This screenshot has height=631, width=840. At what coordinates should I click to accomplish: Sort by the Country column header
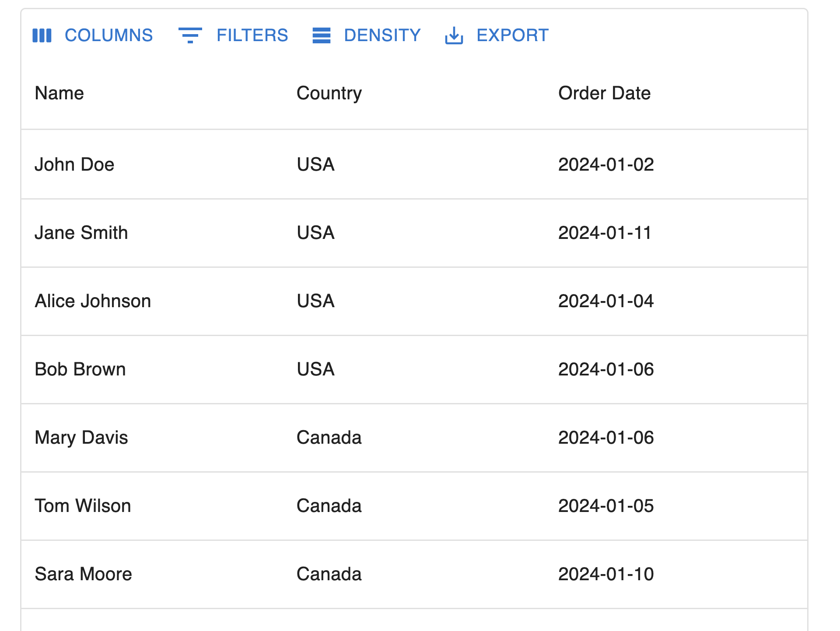click(329, 93)
